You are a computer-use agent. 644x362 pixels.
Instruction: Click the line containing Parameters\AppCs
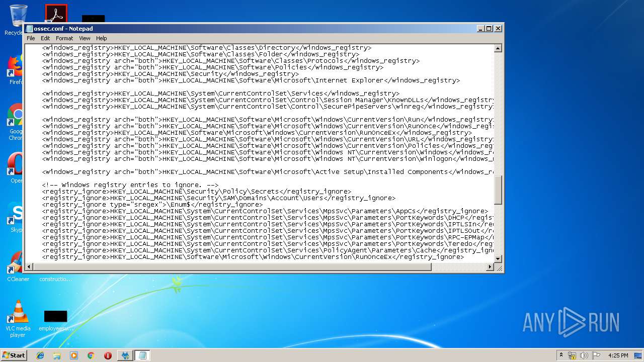pos(265,211)
